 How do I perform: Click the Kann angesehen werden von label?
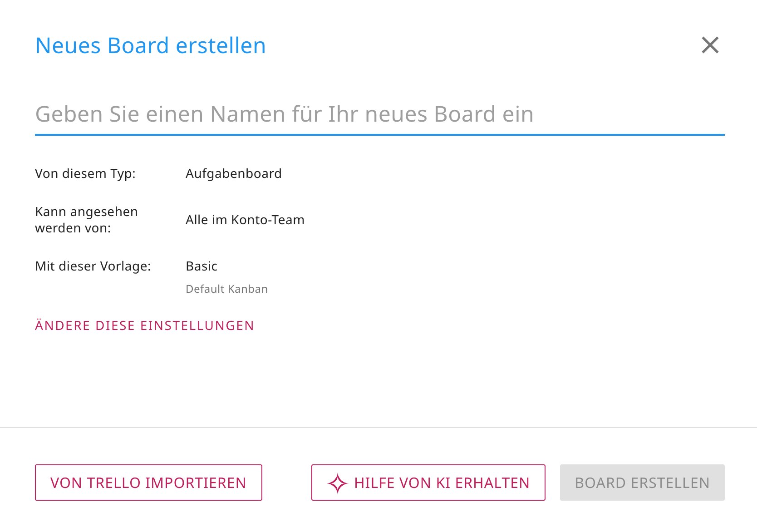pos(86,220)
